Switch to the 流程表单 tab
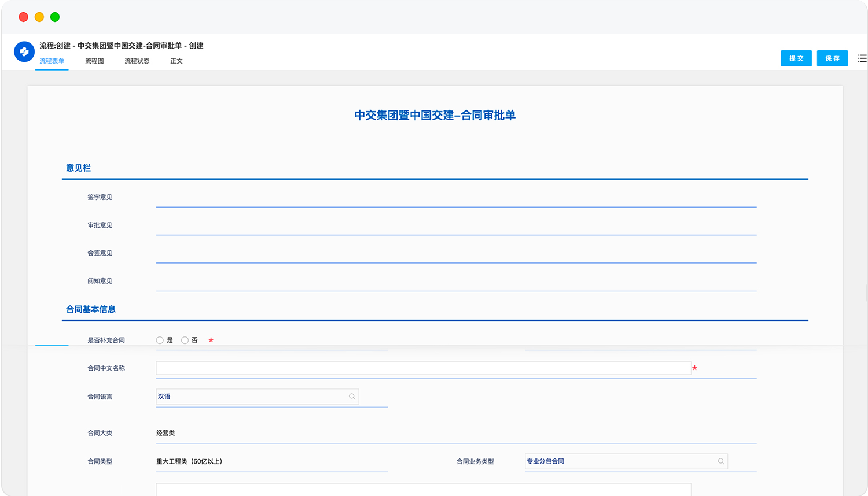 52,61
